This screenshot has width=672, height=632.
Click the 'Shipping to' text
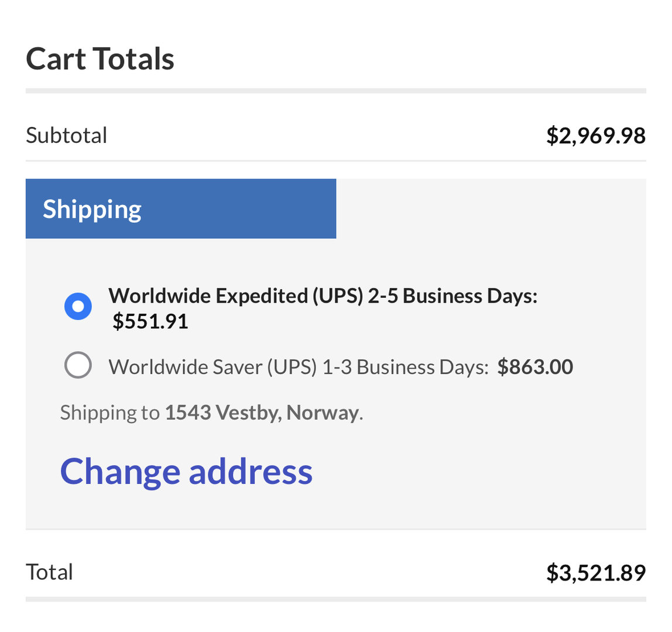click(x=109, y=413)
